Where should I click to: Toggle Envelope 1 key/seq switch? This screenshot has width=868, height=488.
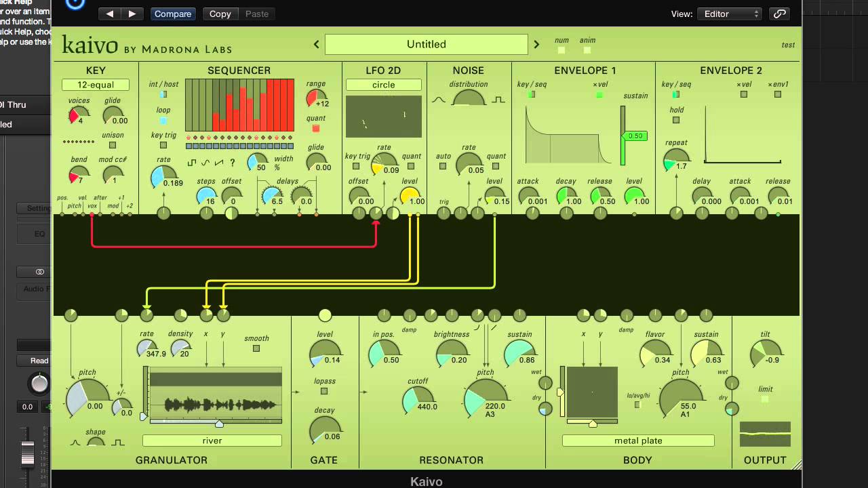click(532, 95)
